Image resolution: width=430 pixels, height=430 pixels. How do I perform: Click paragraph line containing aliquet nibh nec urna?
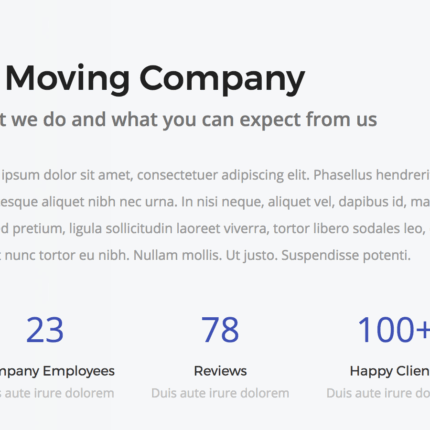[x=215, y=202]
